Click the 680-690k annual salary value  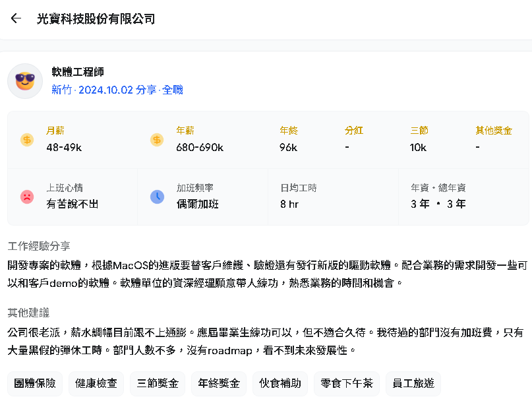click(200, 147)
